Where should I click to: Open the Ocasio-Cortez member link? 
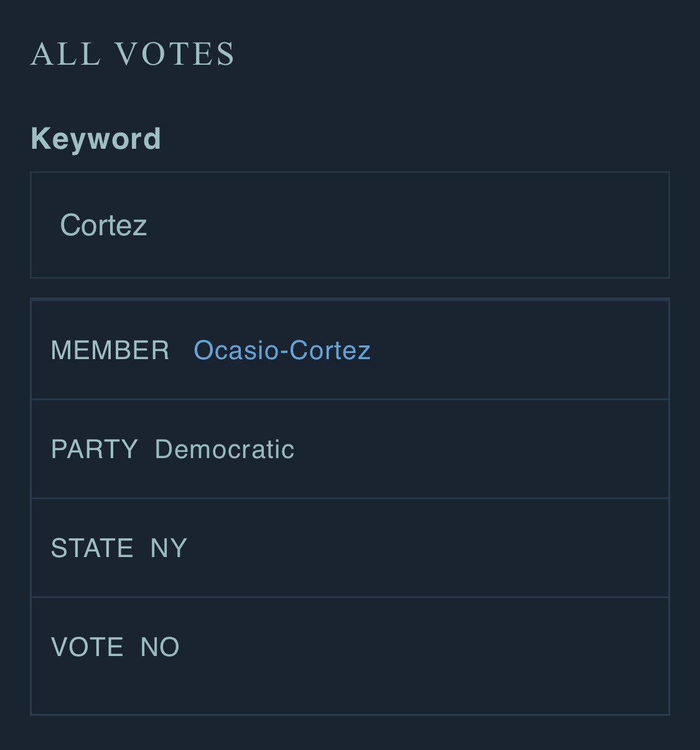click(282, 350)
